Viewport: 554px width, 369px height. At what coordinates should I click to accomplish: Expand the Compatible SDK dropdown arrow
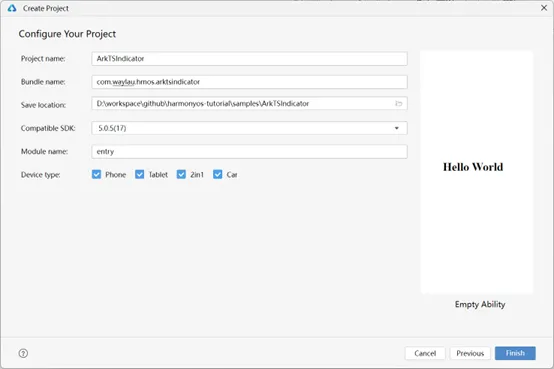coord(397,128)
